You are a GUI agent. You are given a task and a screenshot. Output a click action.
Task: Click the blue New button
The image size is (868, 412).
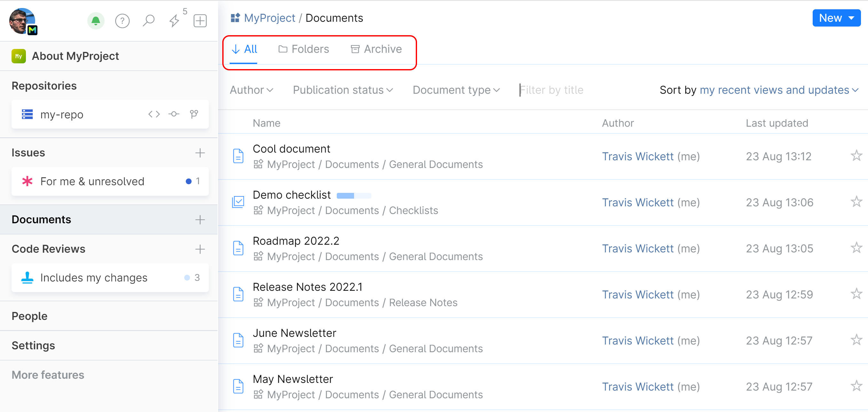coord(836,18)
